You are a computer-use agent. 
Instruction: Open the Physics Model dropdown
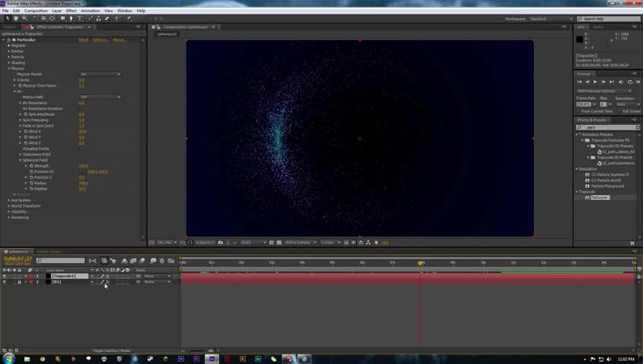tap(99, 74)
